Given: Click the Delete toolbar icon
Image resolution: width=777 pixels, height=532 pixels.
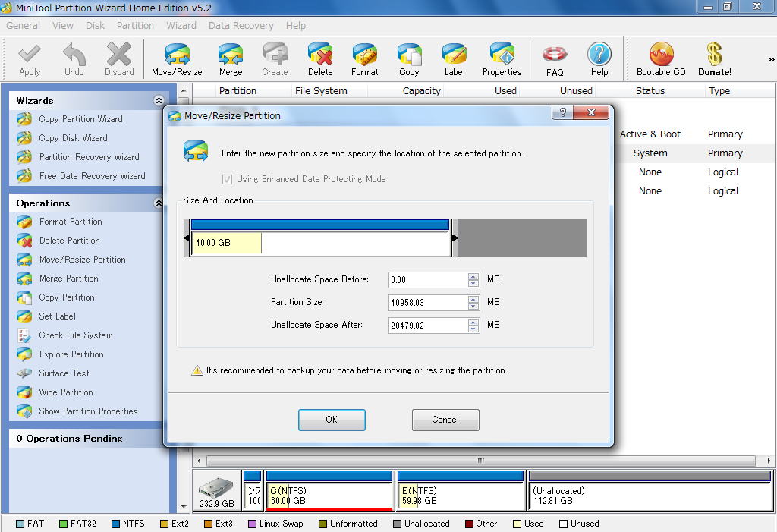Looking at the screenshot, I should tap(320, 59).
